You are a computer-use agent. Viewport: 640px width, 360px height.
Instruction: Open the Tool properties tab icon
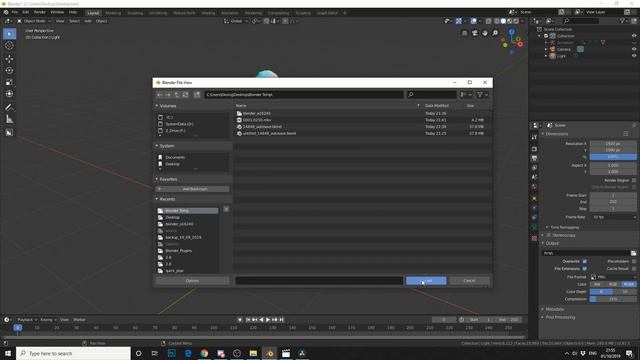pos(534,138)
